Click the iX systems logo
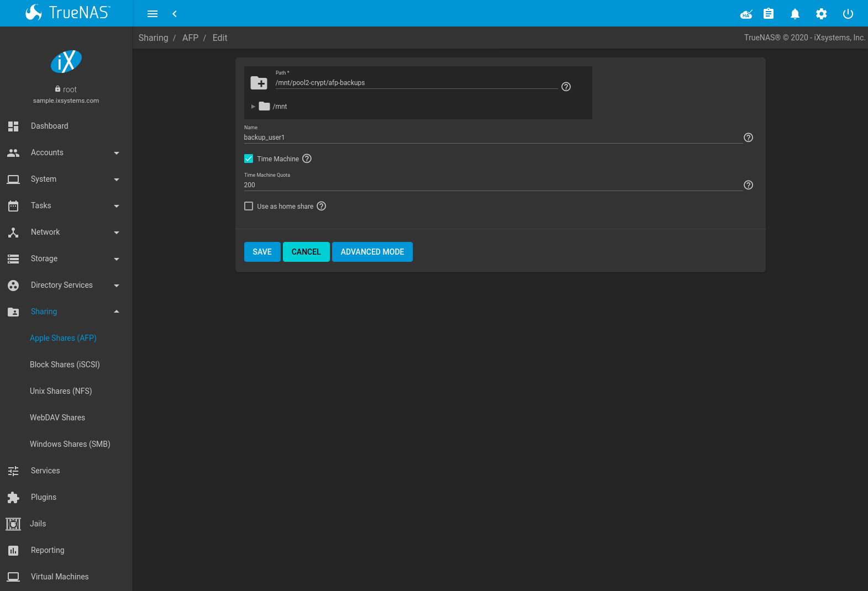The height and width of the screenshot is (591, 868). click(66, 61)
